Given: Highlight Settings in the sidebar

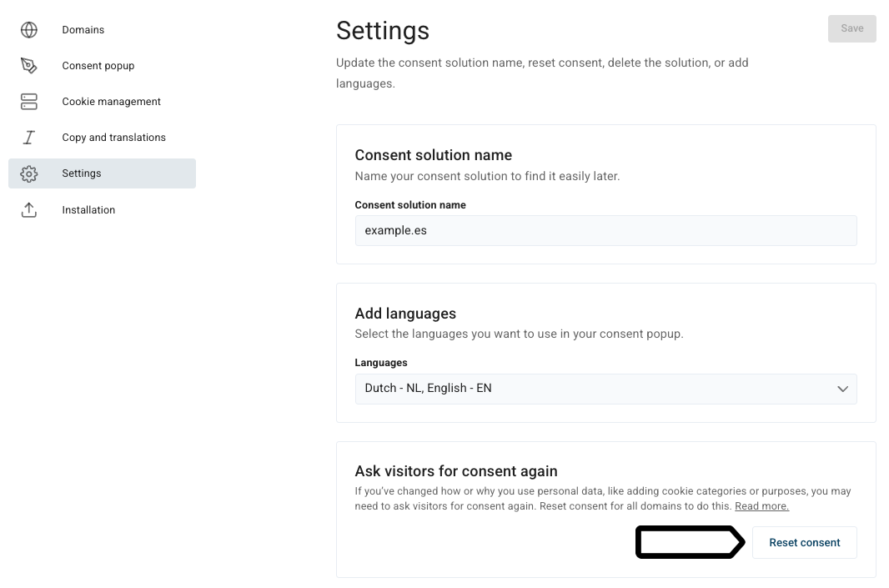Looking at the screenshot, I should [x=81, y=173].
